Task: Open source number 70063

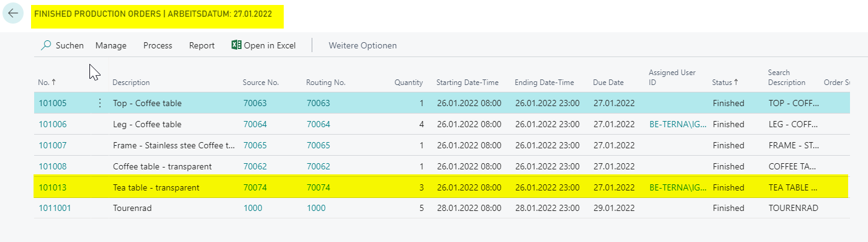Action: 255,103
